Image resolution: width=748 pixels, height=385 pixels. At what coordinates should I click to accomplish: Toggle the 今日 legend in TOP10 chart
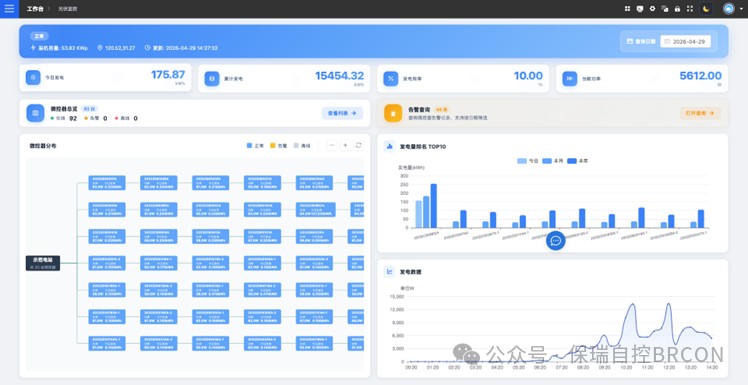pos(528,161)
